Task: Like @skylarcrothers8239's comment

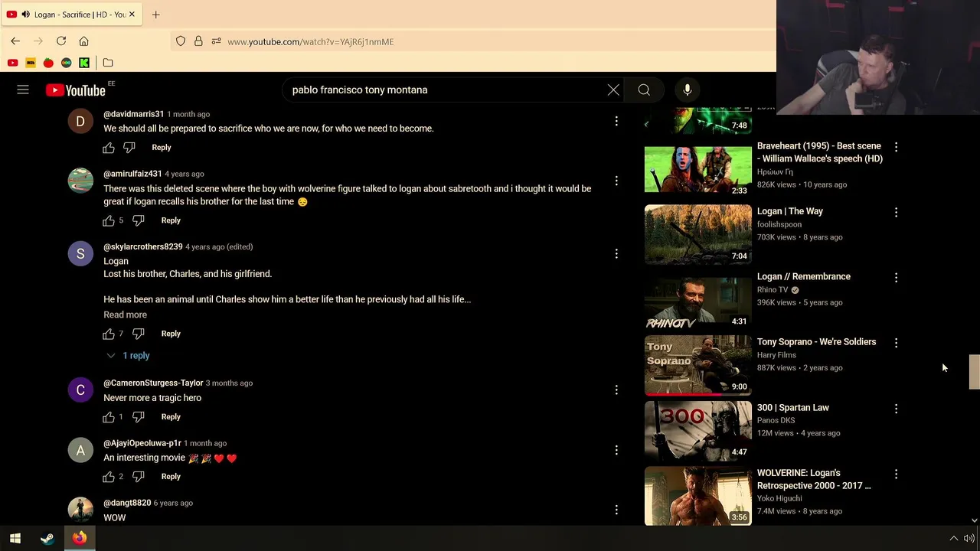Action: pos(109,334)
